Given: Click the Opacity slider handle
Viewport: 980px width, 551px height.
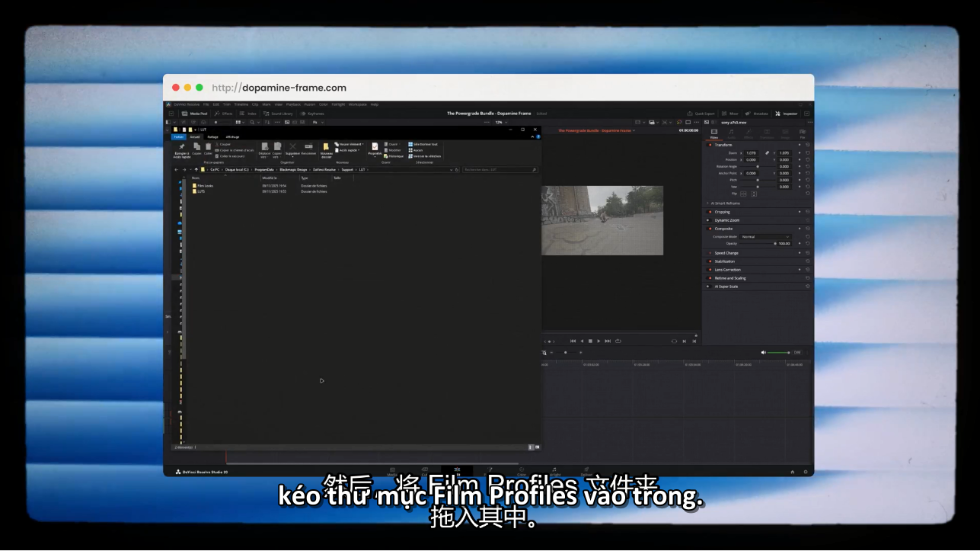Looking at the screenshot, I should click(775, 244).
